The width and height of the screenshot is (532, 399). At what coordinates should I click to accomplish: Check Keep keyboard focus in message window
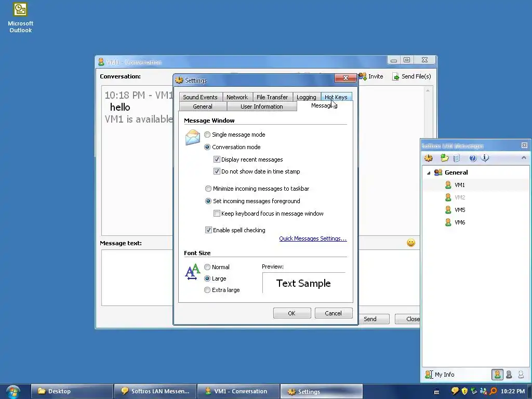tap(217, 214)
